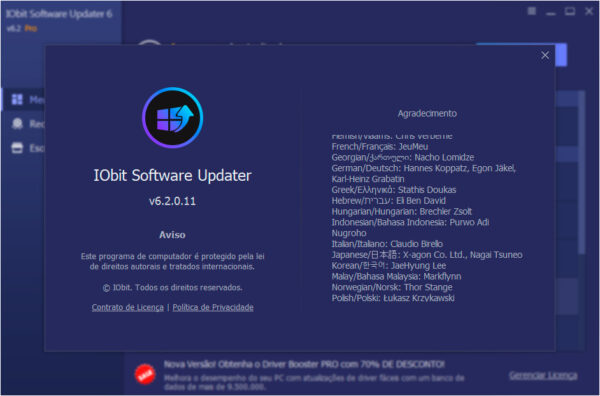The width and height of the screenshot is (600, 396).
Task: Click the IObit Software Updater round logo
Action: (173, 117)
